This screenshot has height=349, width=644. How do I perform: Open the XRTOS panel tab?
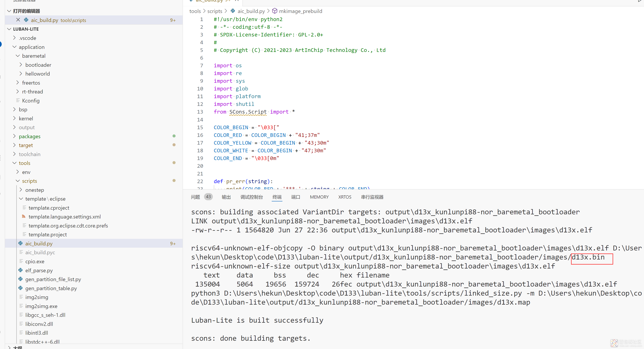pos(345,197)
